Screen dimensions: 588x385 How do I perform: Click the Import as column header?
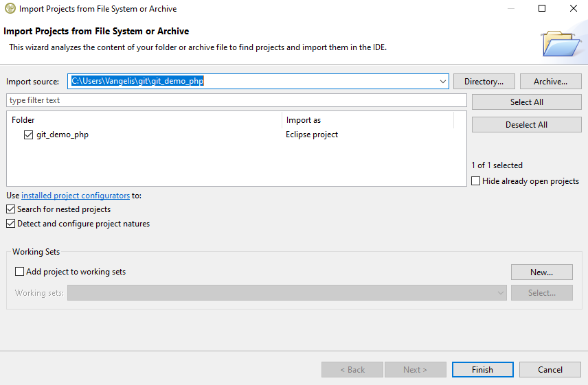pos(367,120)
